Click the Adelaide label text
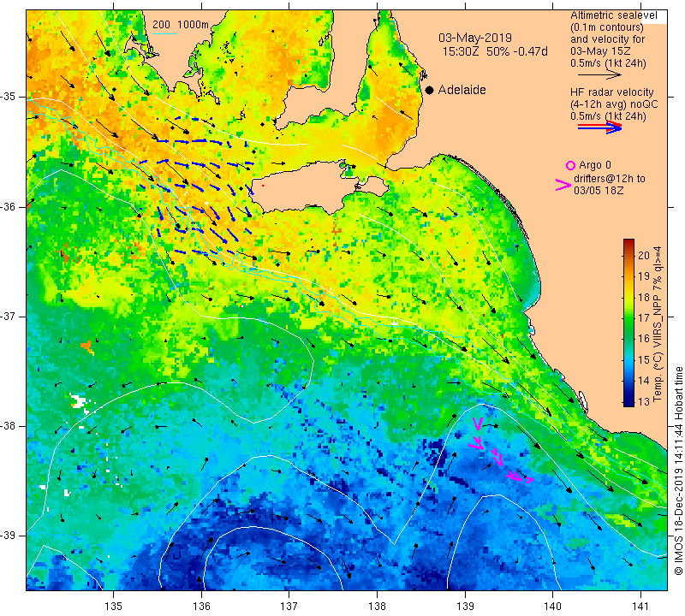The height and width of the screenshot is (616, 685). 462,90
